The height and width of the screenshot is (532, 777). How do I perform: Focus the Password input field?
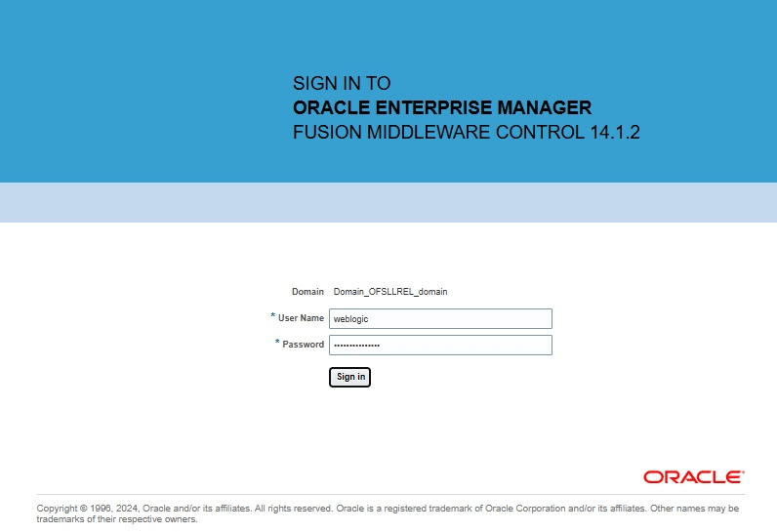[x=440, y=345]
